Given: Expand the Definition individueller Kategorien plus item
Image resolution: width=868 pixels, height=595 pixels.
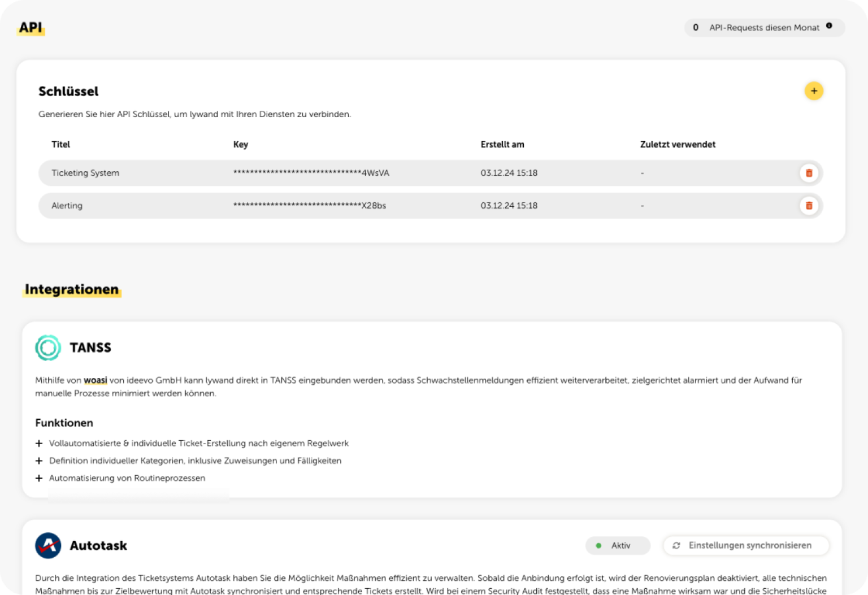Looking at the screenshot, I should pos(39,461).
